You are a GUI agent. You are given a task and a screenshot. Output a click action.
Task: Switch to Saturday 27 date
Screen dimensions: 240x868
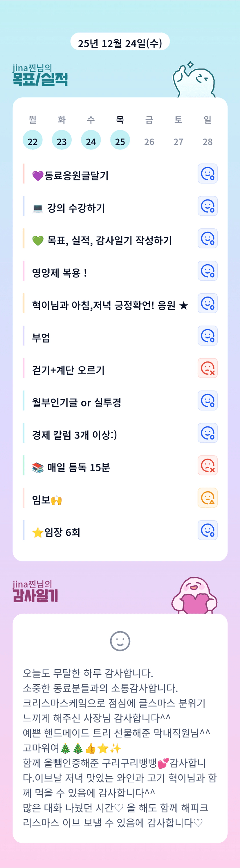(178, 142)
